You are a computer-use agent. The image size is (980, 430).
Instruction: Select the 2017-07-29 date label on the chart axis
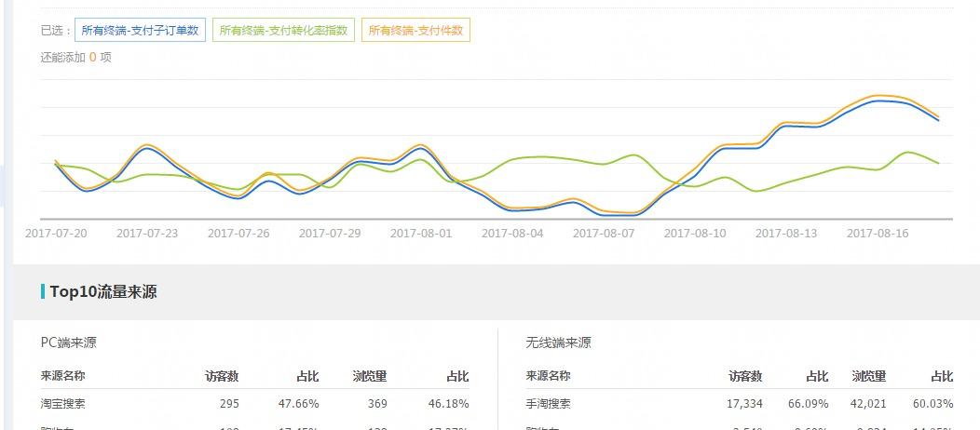point(330,234)
